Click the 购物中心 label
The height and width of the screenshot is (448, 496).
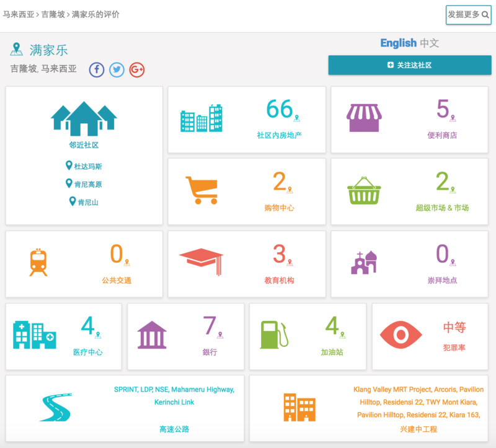[279, 208]
